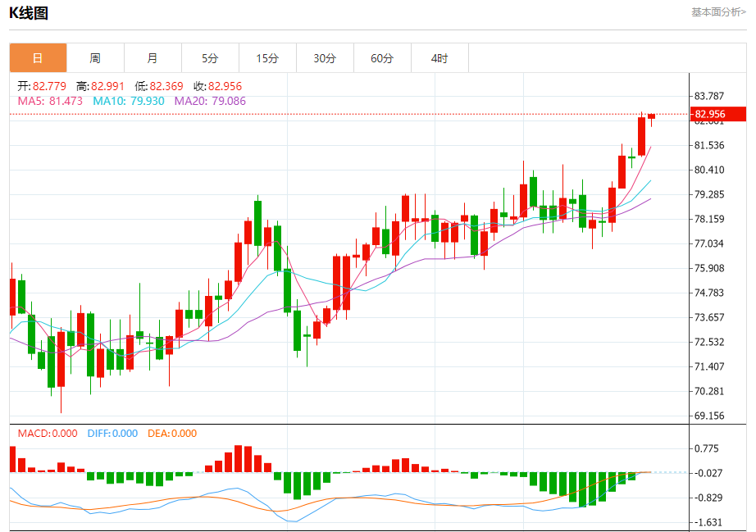Viewport: 756px width, 532px height.
Task: Click the 79.285 price axis label
Action: (709, 194)
